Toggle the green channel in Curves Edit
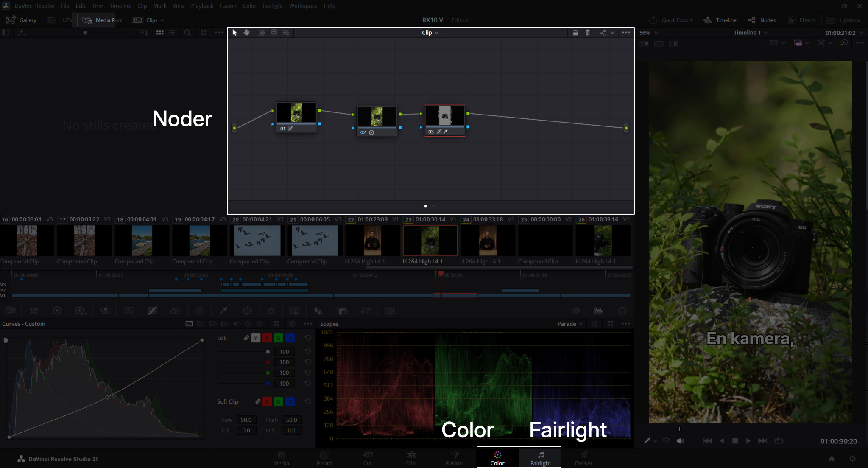This screenshot has width=868, height=468. pos(279,338)
